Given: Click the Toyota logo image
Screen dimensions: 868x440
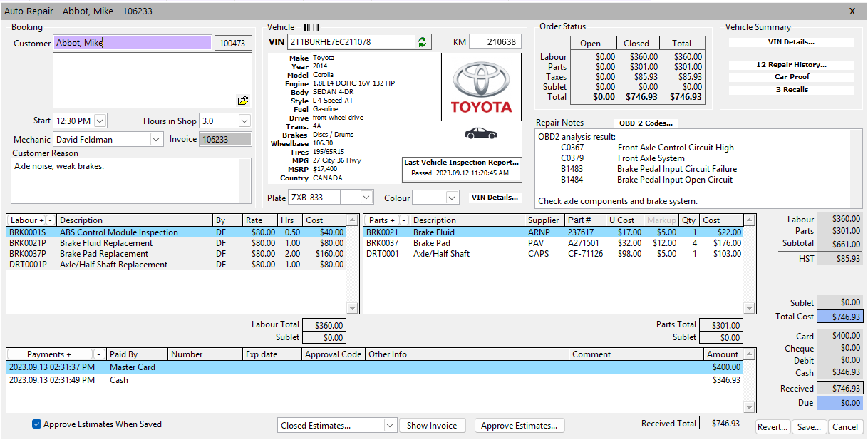Looking at the screenshot, I should 481,88.
